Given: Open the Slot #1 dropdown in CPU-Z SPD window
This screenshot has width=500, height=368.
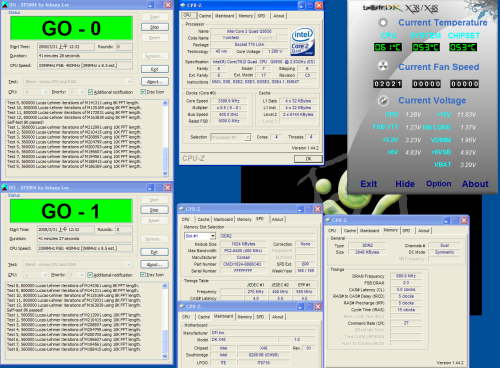Looking at the screenshot, I should pos(212,236).
